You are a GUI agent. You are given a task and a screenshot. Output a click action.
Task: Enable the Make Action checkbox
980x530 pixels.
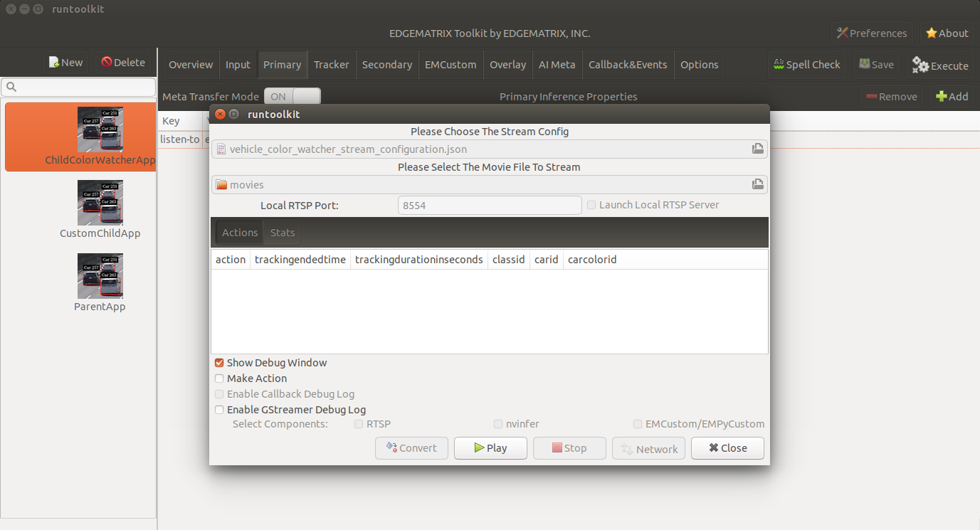[219, 378]
